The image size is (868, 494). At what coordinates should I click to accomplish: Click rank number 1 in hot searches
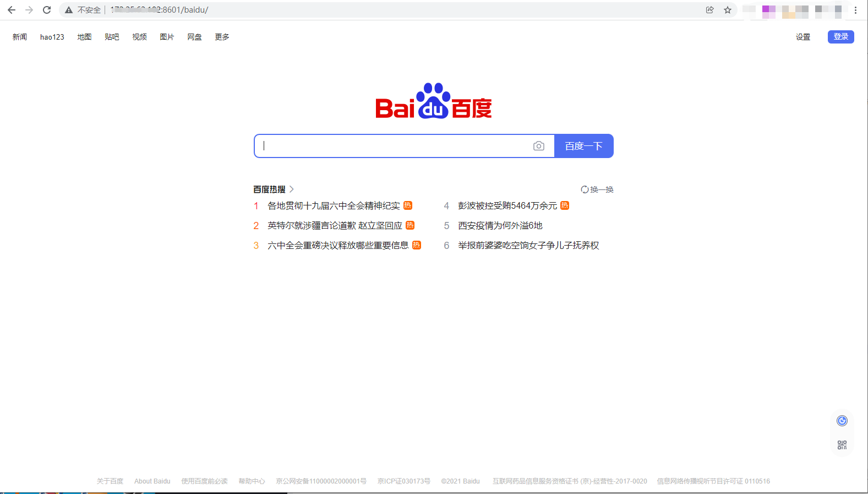pyautogui.click(x=256, y=205)
